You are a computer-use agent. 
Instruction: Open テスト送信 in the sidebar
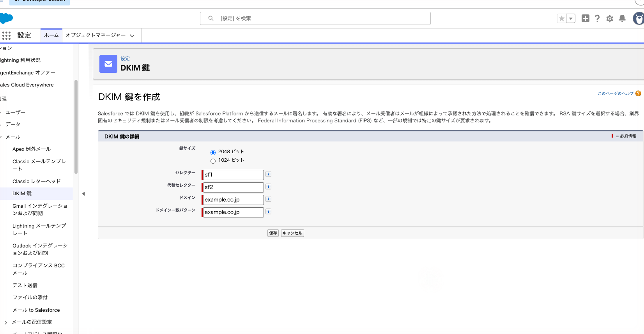tap(25, 285)
